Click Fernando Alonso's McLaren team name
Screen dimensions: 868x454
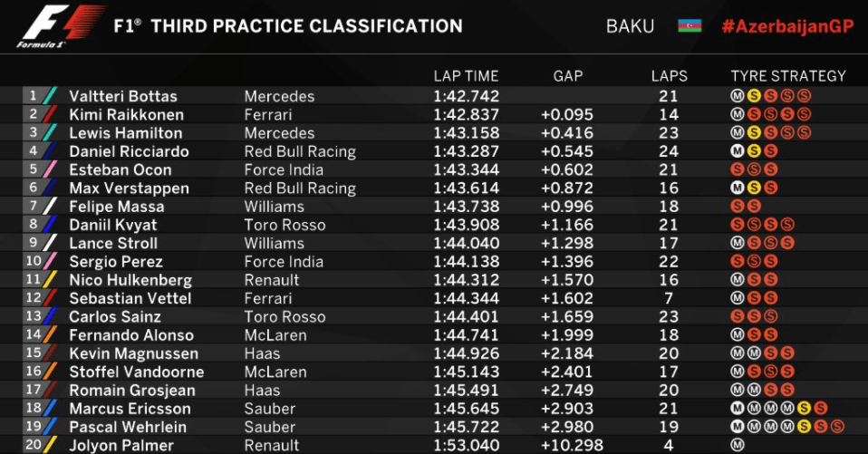274,335
